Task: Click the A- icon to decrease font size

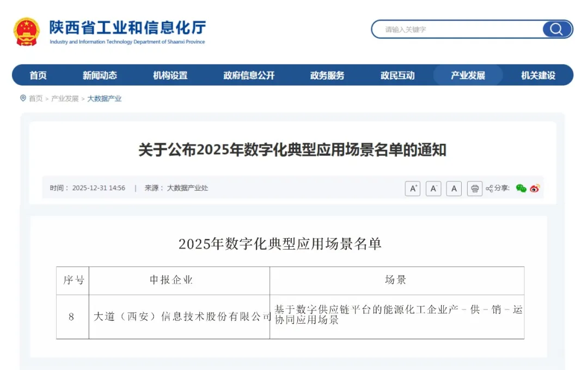Action: (x=433, y=189)
